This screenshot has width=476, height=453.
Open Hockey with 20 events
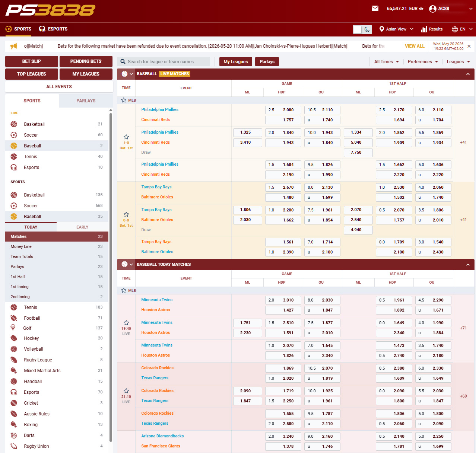click(57, 338)
